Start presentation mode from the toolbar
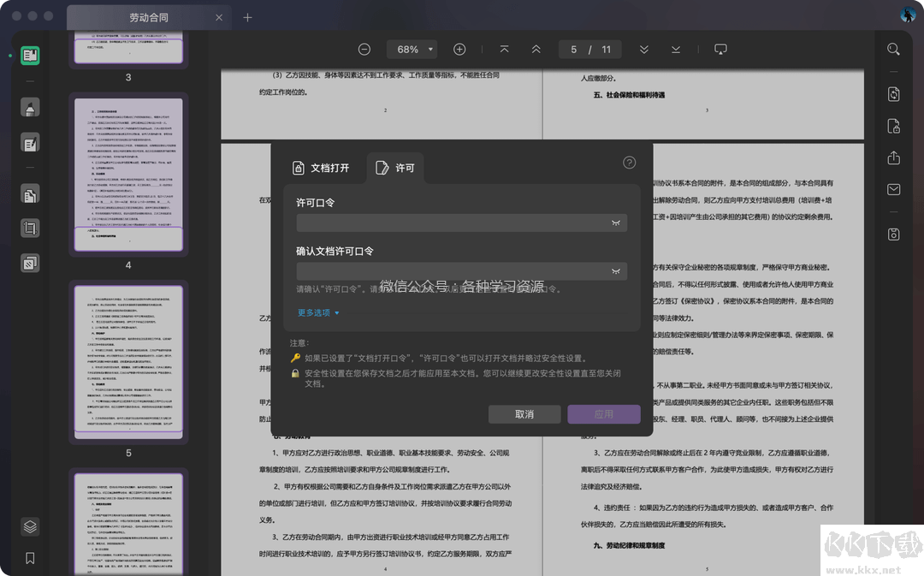This screenshot has height=576, width=924. (720, 49)
